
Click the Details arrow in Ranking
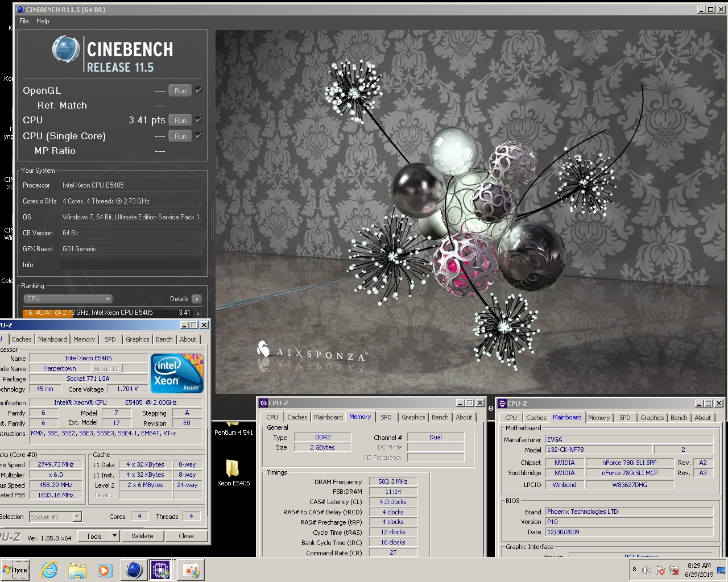point(197,299)
